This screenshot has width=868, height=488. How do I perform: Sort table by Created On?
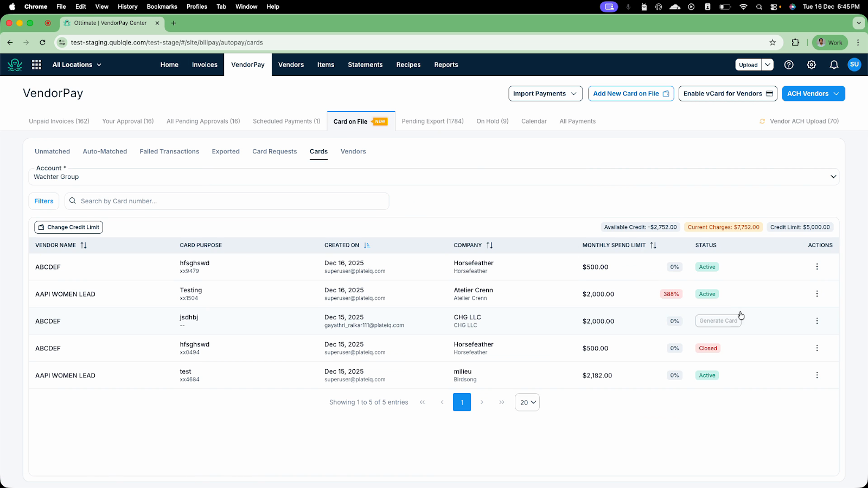tap(367, 245)
